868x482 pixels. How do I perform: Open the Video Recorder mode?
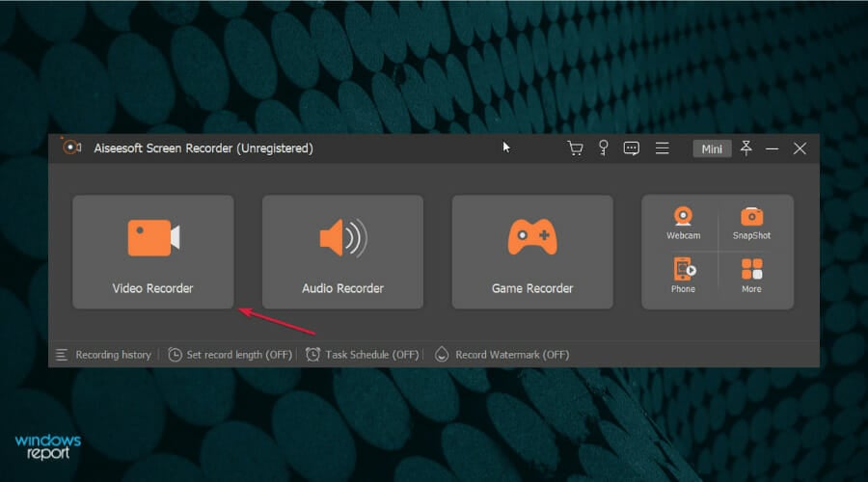tap(152, 252)
